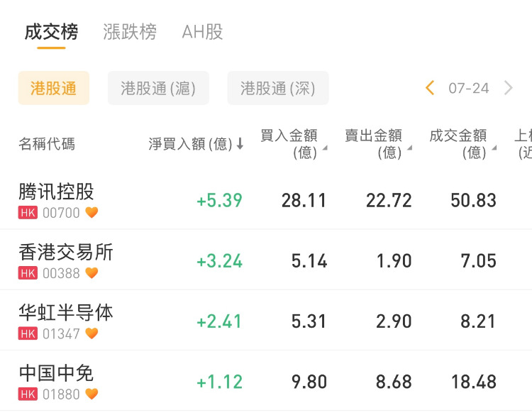Toggle favorite heart for 01880
Screen dimensions: 532x415
92,394
